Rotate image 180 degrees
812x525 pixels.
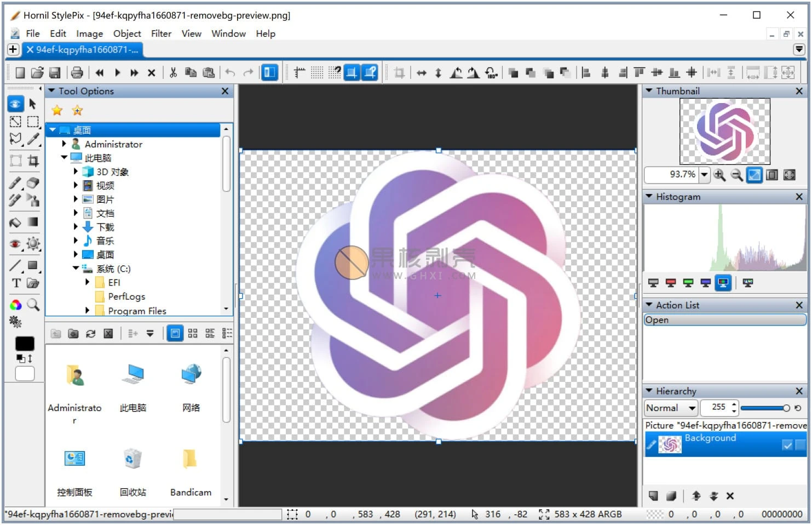click(491, 72)
